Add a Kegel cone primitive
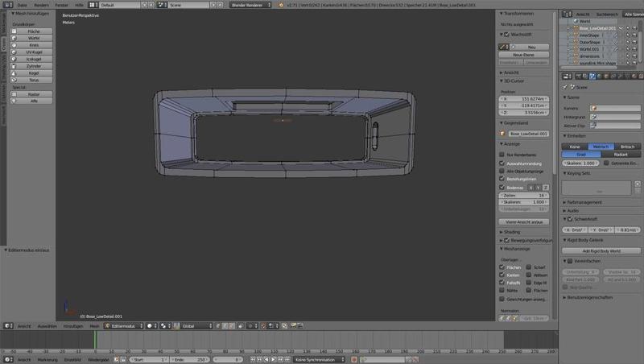644x364 pixels. [x=33, y=73]
